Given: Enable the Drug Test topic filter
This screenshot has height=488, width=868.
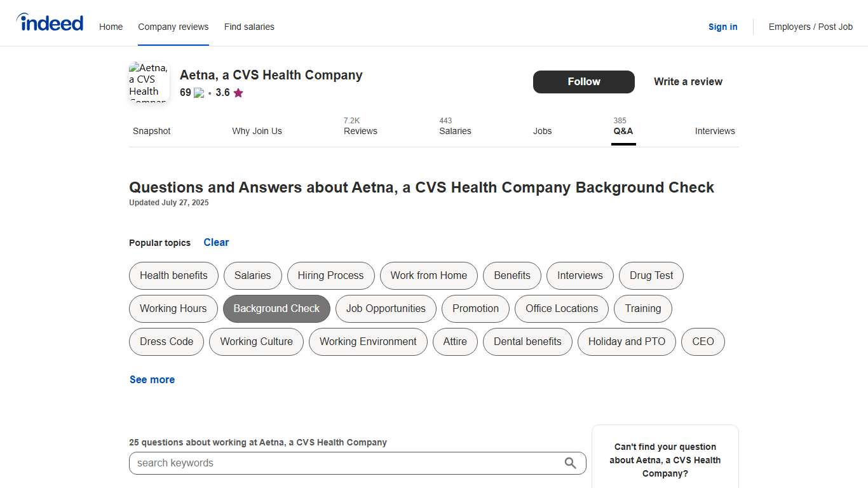Looking at the screenshot, I should point(651,275).
